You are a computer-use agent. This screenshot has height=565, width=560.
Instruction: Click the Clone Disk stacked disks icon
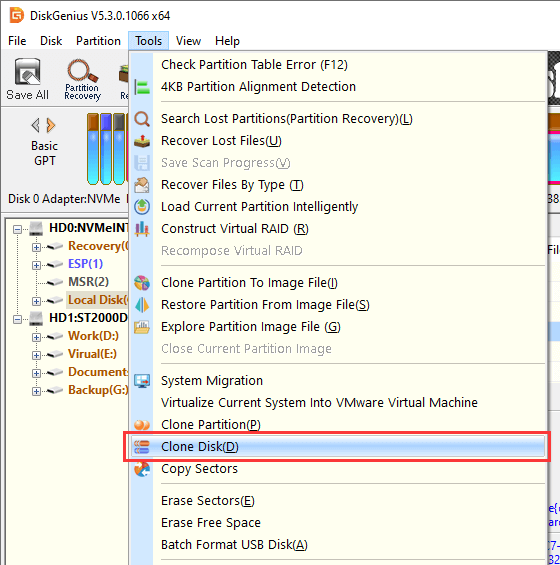coord(142,447)
